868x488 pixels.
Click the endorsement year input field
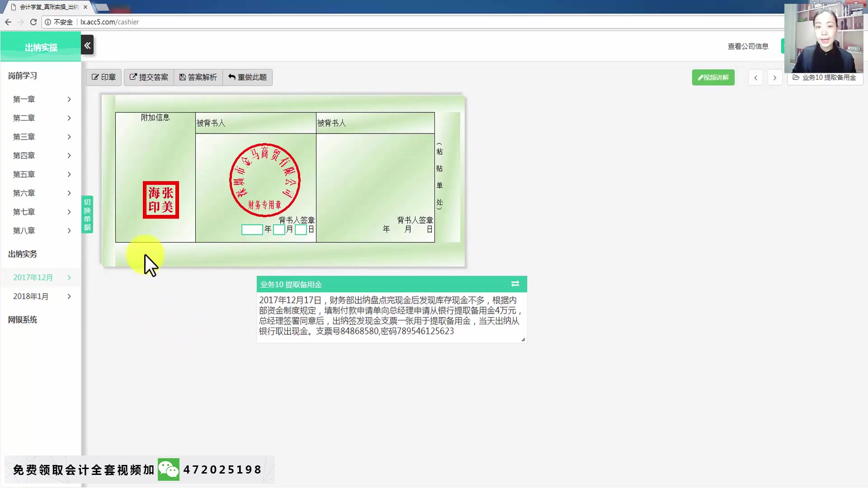252,230
